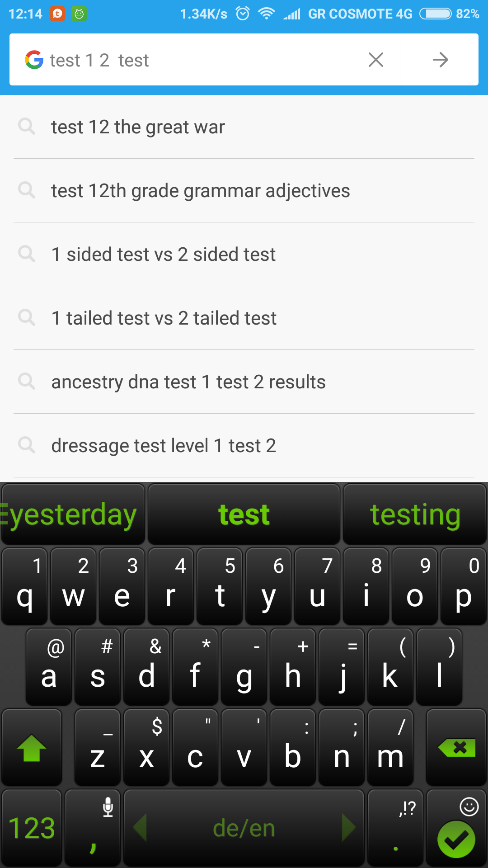Choose the bold 'test' word prediction

click(x=244, y=514)
